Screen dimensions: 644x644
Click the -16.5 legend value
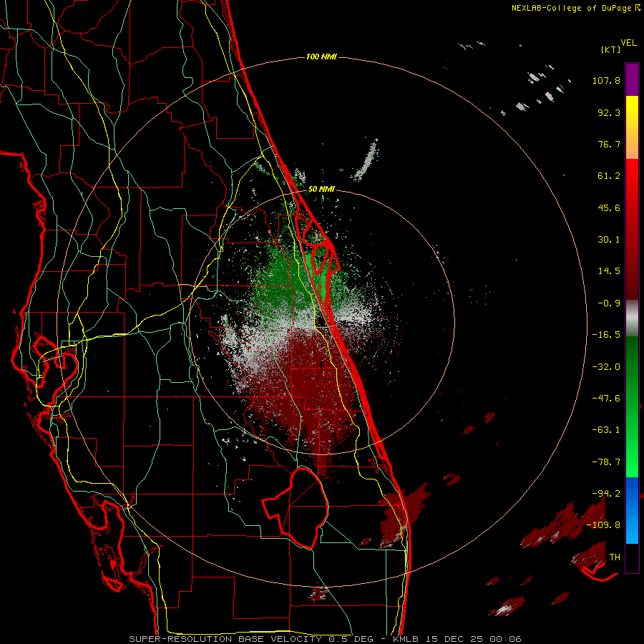[606, 335]
